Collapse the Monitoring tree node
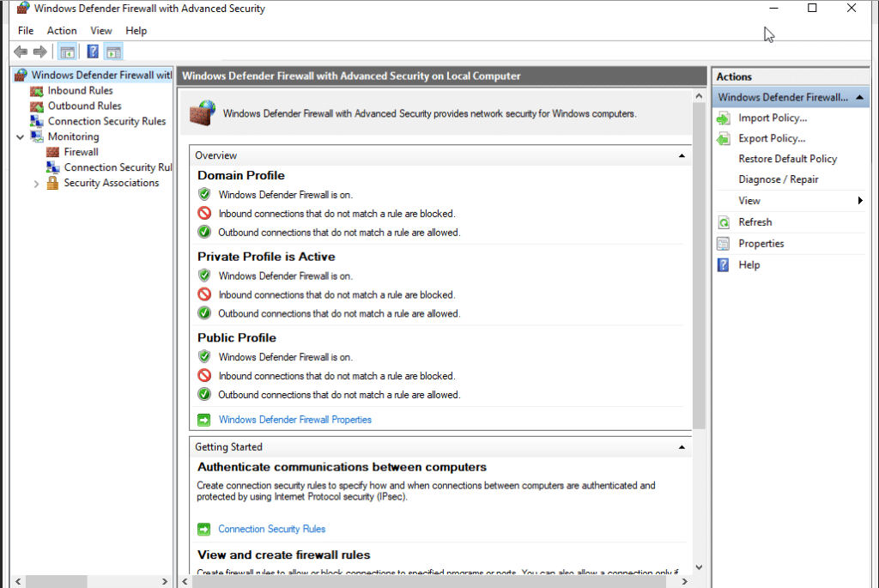Viewport: 879px width, 588px height. 20,136
